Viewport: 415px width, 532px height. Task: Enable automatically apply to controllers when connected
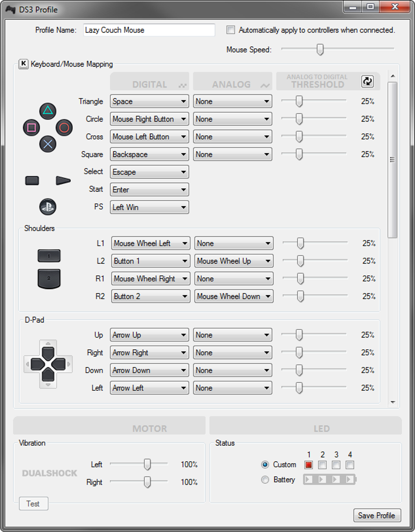pos(230,30)
